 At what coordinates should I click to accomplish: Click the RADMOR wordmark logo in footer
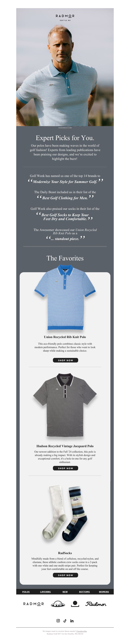(33, 604)
